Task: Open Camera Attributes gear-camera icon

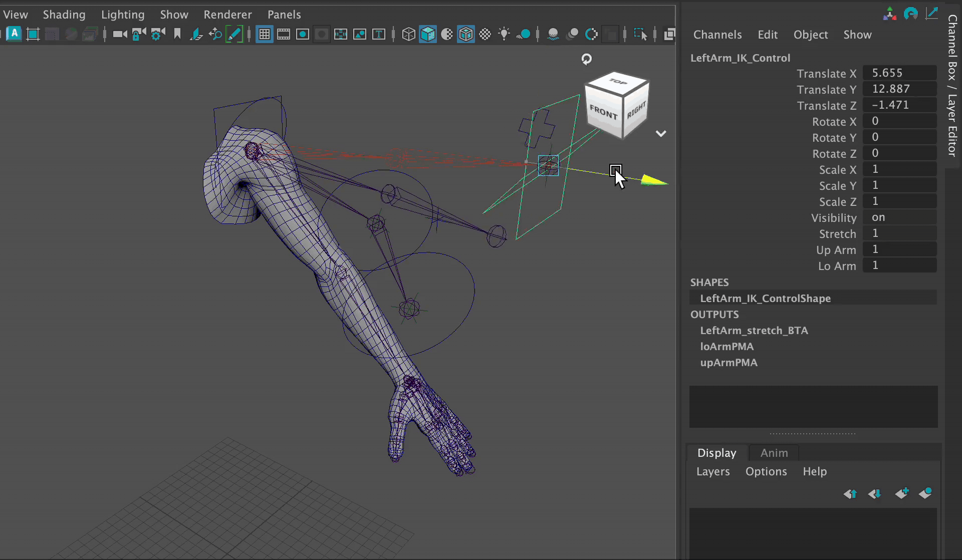Action: tap(158, 34)
